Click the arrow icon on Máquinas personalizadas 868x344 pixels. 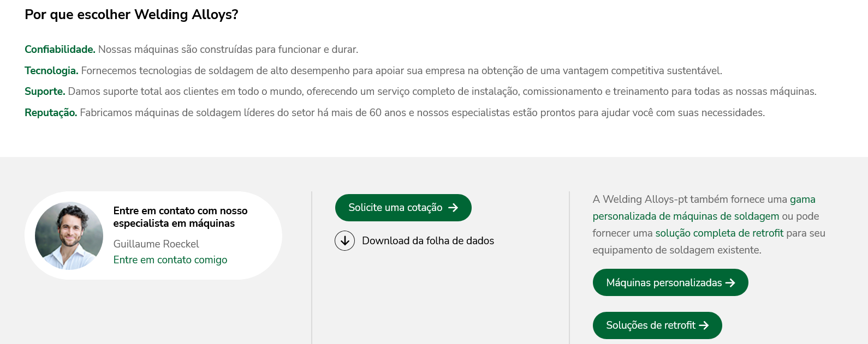[x=730, y=283]
